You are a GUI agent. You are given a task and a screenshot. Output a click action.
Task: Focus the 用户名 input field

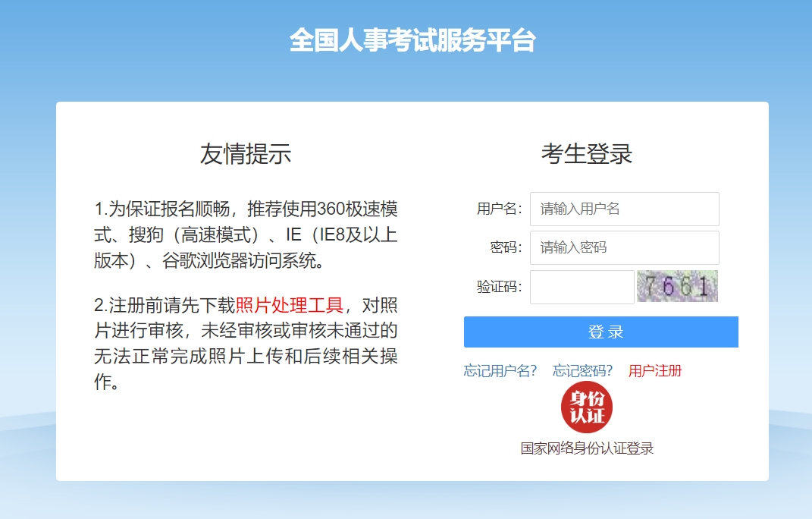coord(624,209)
